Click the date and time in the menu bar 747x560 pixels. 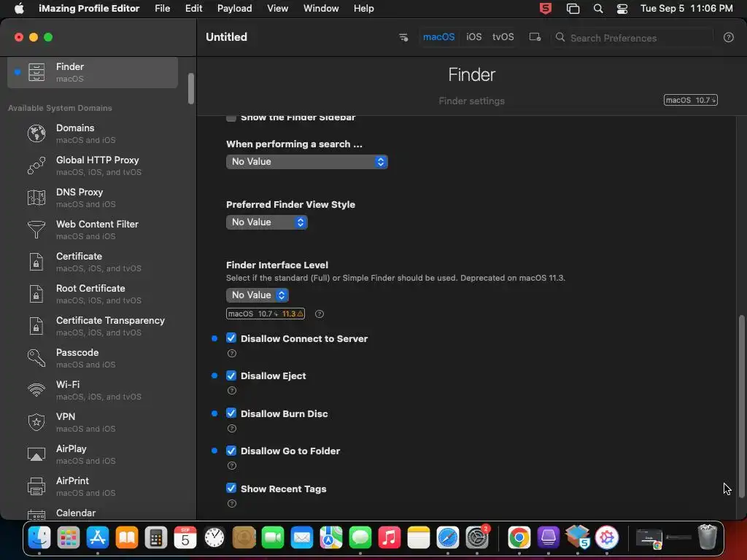[x=686, y=9]
